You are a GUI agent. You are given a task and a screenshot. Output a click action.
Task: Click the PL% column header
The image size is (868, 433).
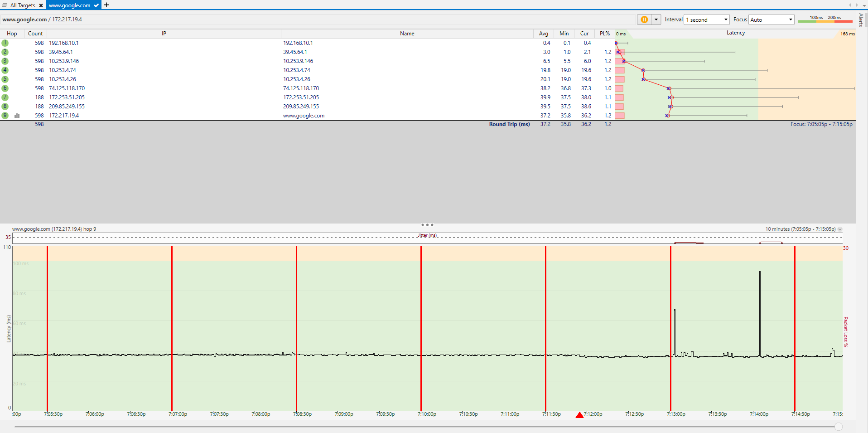(604, 34)
